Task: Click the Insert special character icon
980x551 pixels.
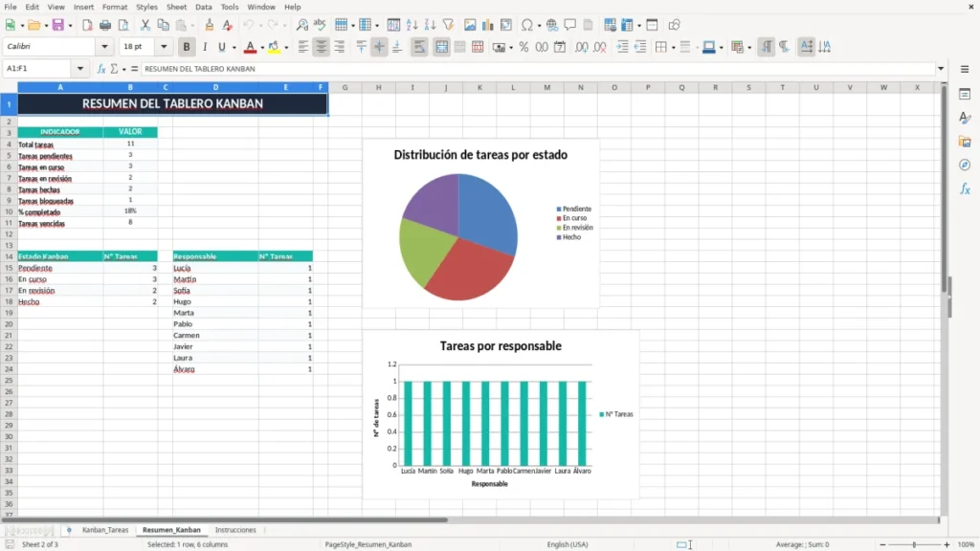Action: click(527, 25)
